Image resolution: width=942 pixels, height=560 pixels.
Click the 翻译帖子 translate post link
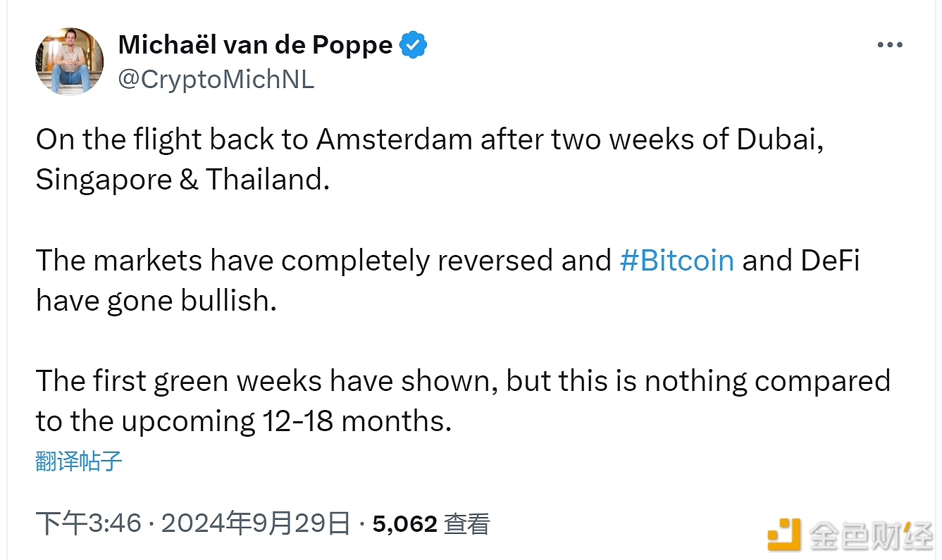pyautogui.click(x=79, y=461)
